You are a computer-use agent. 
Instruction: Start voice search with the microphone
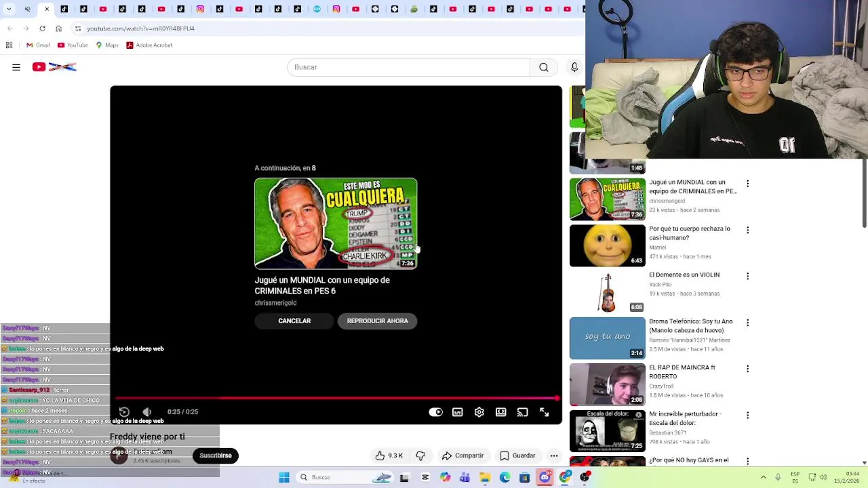point(574,67)
